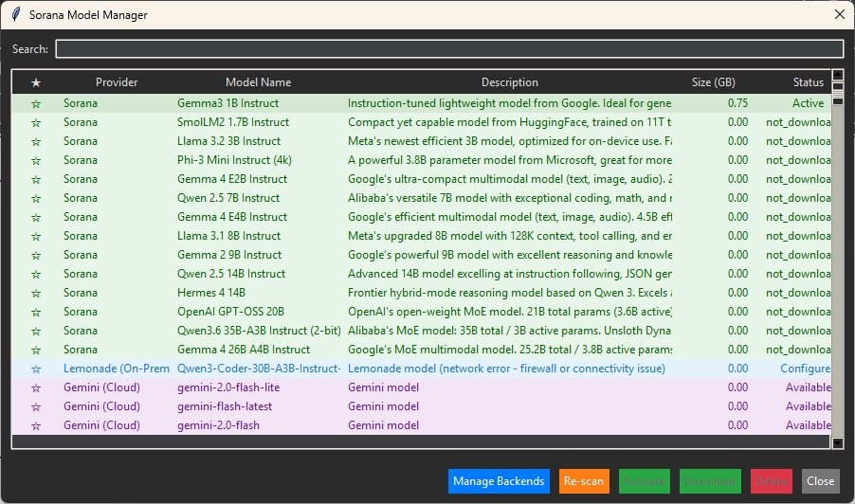Click the gray Close button
The height and width of the screenshot is (504, 855).
(821, 481)
